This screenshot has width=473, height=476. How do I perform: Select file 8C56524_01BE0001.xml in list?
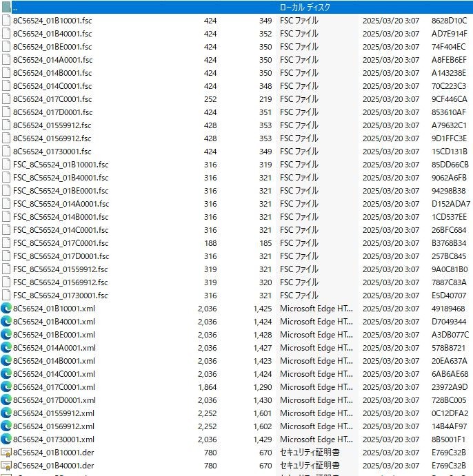(54, 335)
